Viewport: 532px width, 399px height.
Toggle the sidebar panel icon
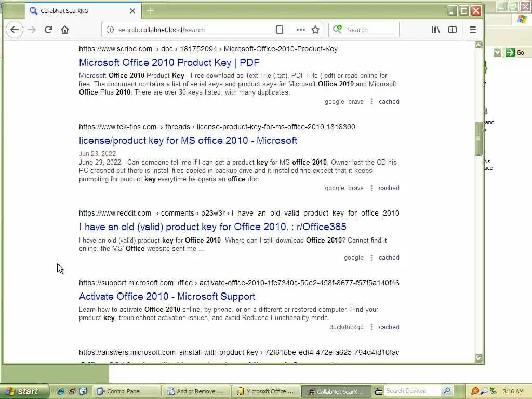(x=453, y=30)
